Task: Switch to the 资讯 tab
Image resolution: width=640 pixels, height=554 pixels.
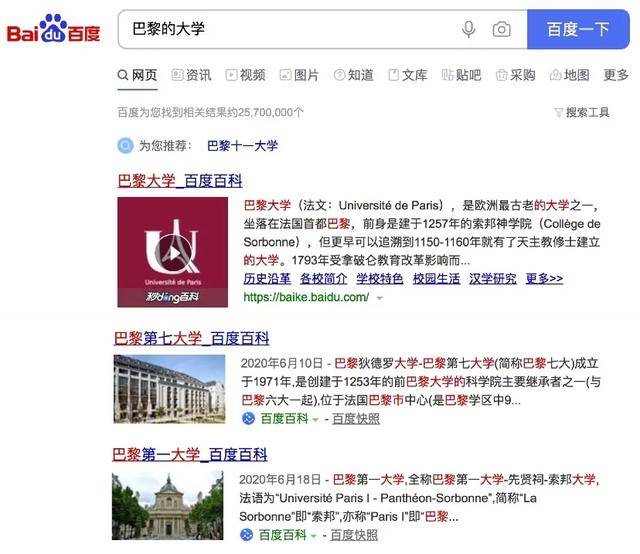Action: [191, 75]
